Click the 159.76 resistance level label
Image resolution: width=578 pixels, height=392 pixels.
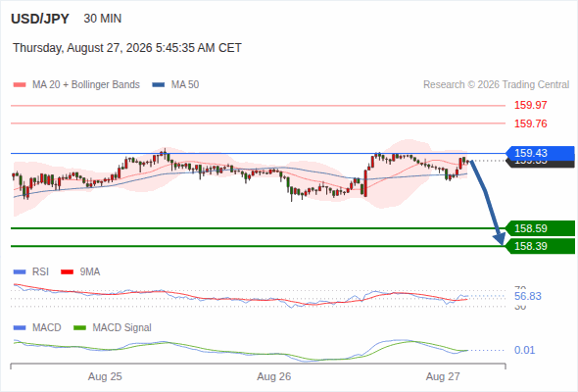pyautogui.click(x=530, y=123)
